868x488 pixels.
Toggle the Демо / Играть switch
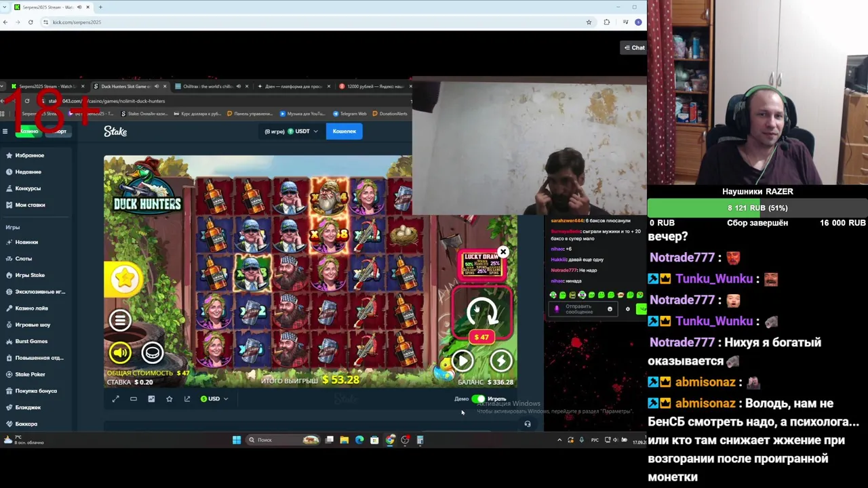[479, 399]
